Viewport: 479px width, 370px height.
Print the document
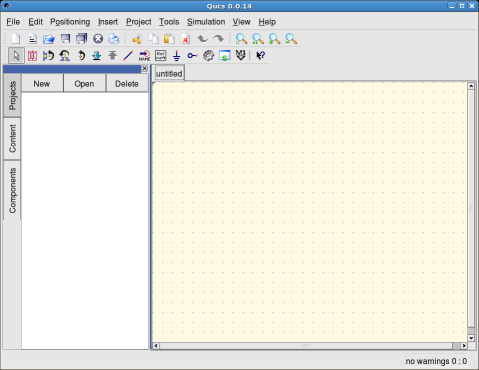114,39
